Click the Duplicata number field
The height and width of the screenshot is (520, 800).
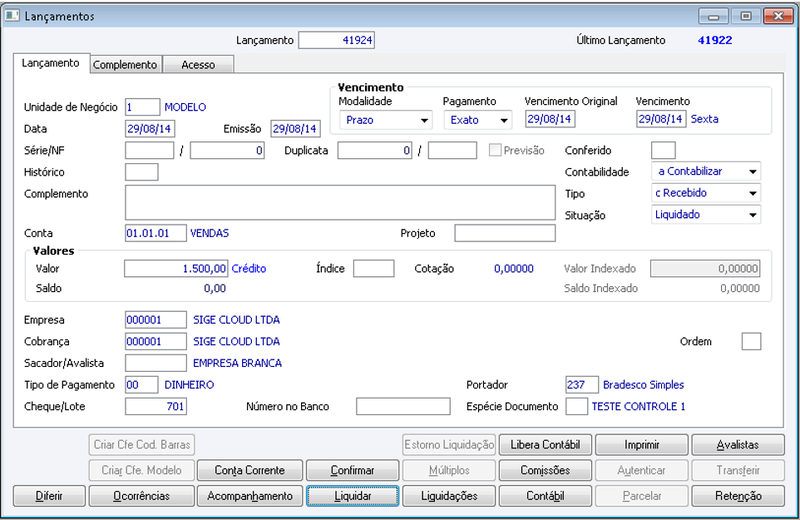374,151
